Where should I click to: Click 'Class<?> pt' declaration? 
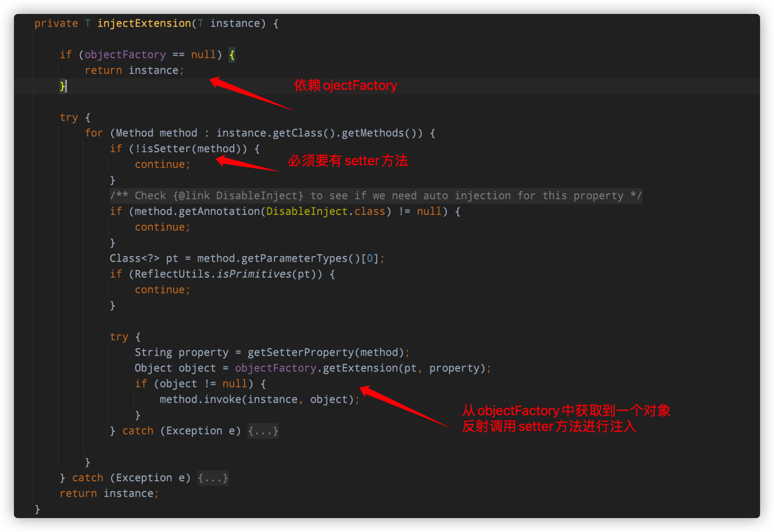tap(144, 259)
